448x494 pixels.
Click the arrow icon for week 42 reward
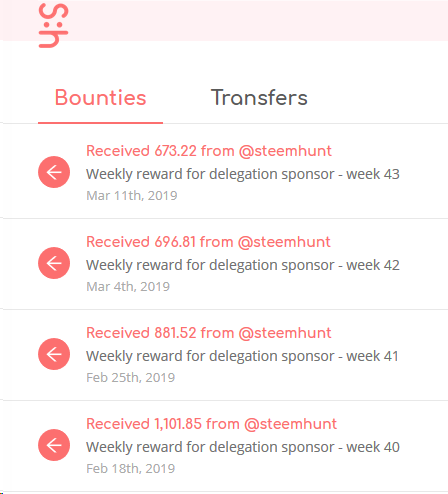coord(54,263)
